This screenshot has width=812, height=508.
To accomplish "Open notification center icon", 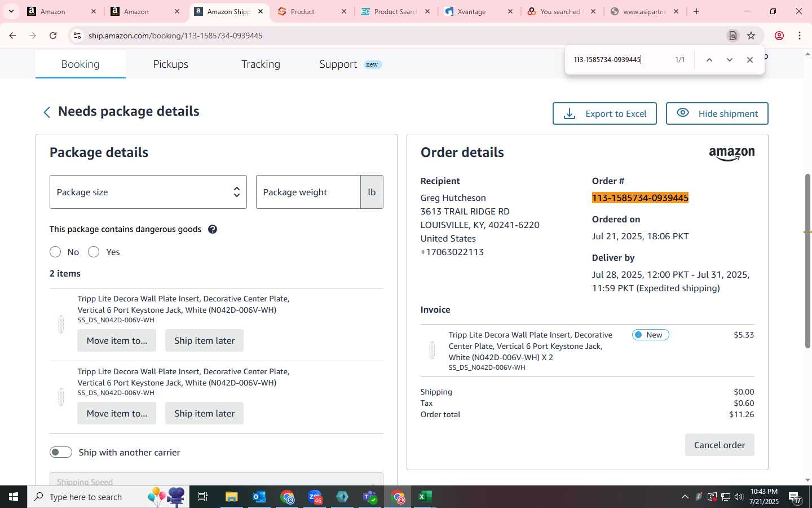I will click(x=795, y=497).
